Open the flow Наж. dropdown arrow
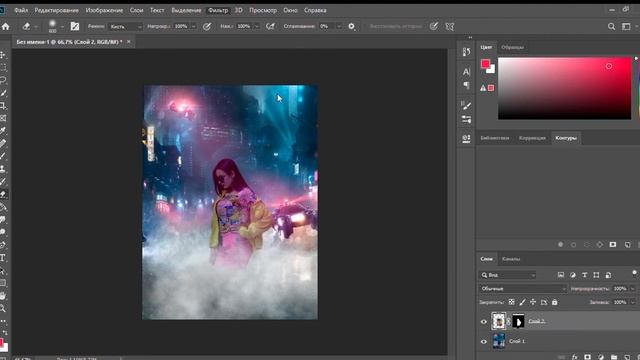Viewport: 640px width, 360px height. click(256, 27)
